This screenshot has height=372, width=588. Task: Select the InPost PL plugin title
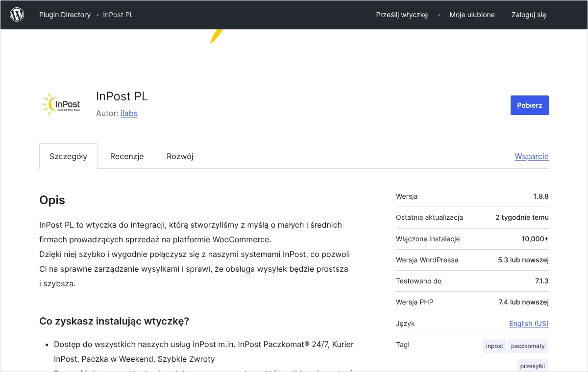coord(122,96)
